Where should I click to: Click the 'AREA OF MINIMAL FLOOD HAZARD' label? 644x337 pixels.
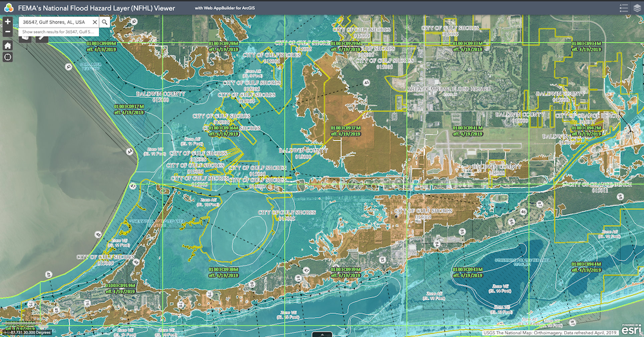(x=449, y=89)
